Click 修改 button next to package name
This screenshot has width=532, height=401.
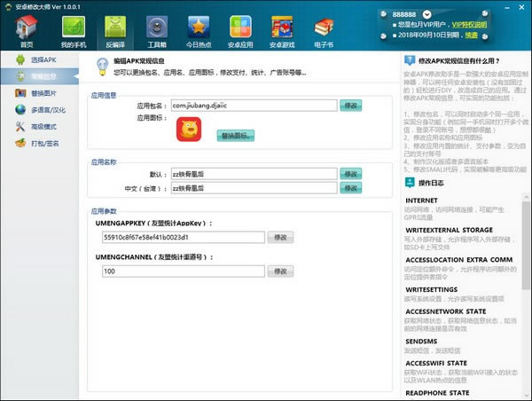coord(351,106)
